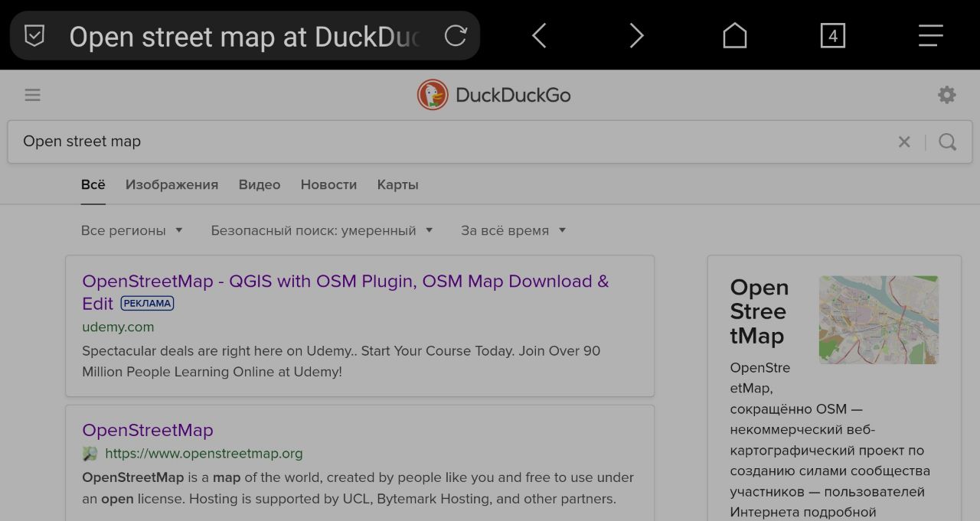This screenshot has width=980, height=521.
Task: Click the Udemy ad description text
Action: point(341,361)
